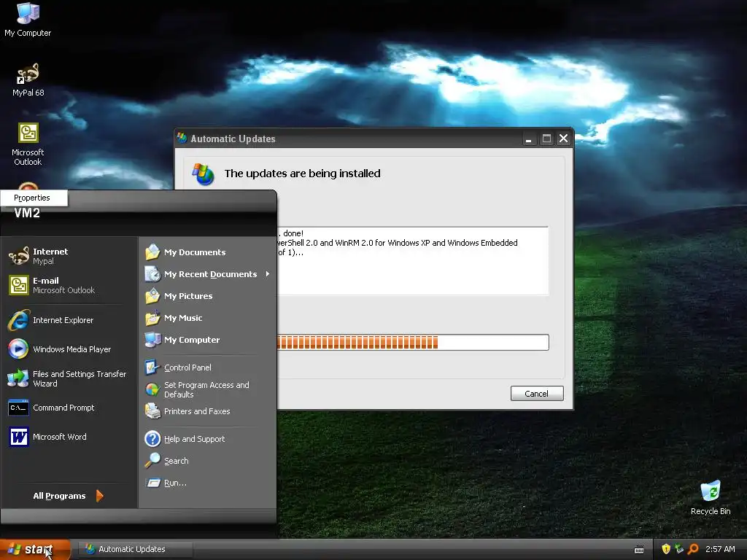Viewport: 747px width, 560px height.
Task: Open the Microsoft Outlook desktop icon
Action: (x=28, y=144)
